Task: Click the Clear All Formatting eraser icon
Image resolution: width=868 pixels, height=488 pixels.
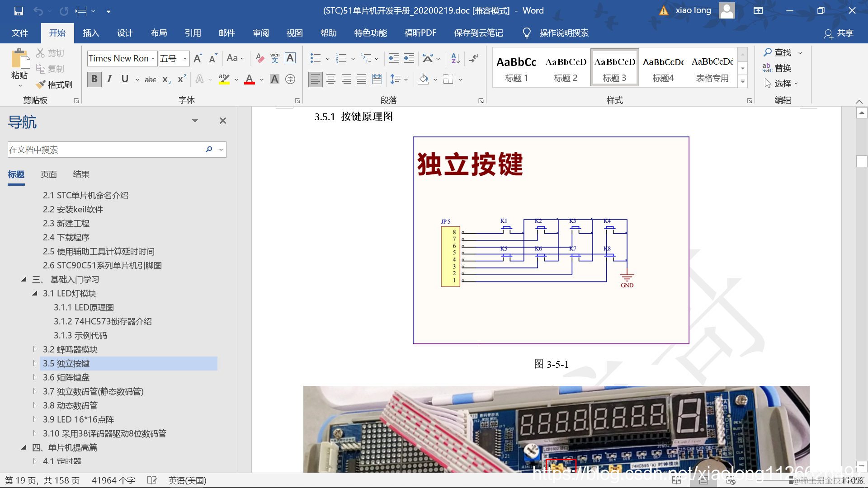Action: coord(260,58)
